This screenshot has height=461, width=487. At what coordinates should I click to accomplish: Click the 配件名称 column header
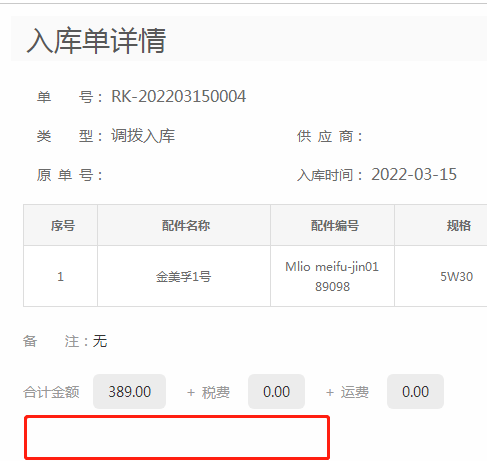[186, 226]
